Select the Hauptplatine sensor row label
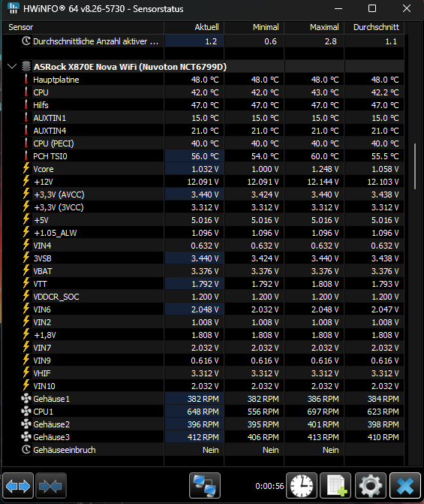 coord(56,80)
